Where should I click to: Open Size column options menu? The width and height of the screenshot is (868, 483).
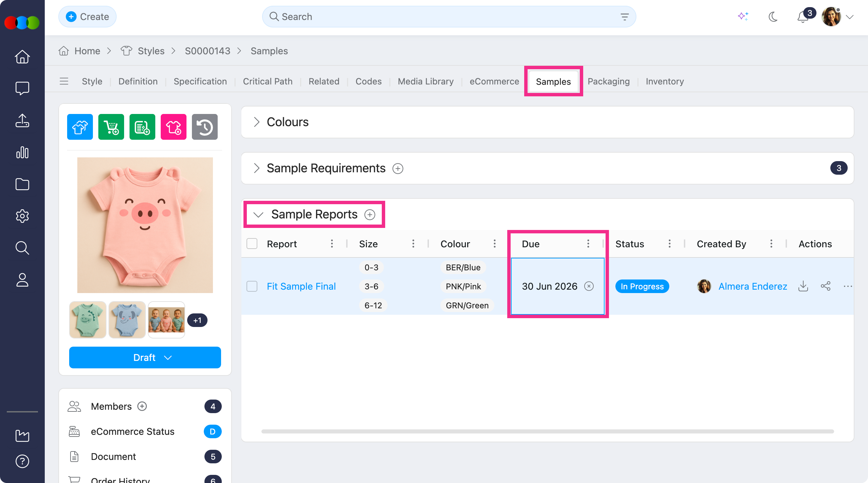[413, 244]
